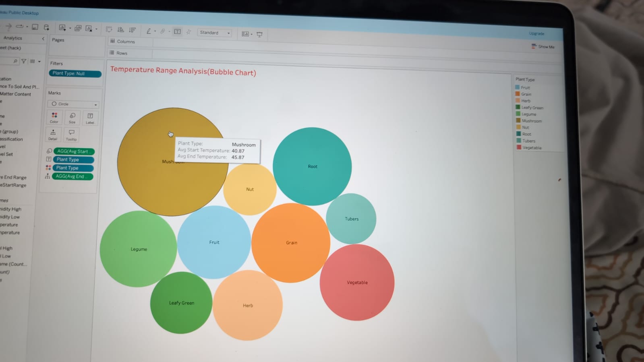
Task: Select Leafy Green text in the legend
Action: pyautogui.click(x=532, y=108)
